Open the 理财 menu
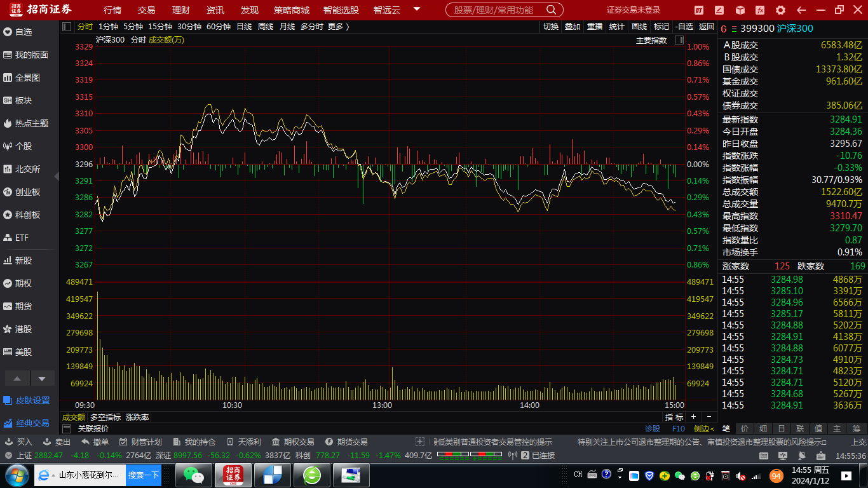The width and height of the screenshot is (868, 488). click(x=181, y=10)
